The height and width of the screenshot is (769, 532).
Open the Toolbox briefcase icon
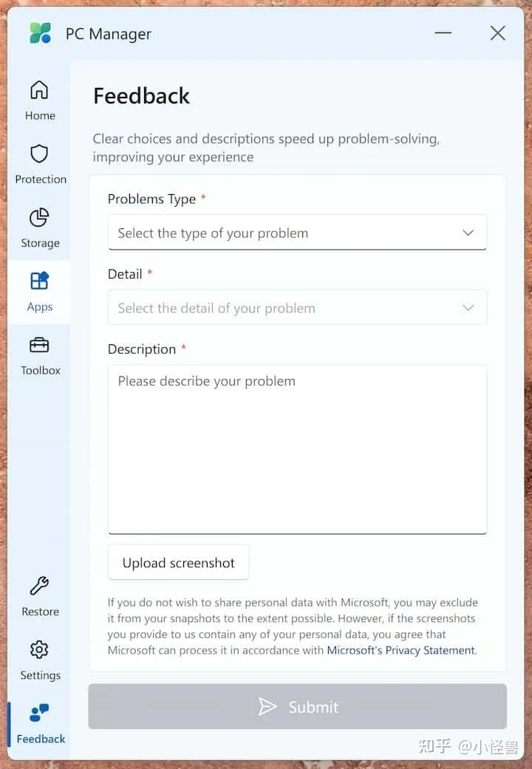[x=39, y=346]
